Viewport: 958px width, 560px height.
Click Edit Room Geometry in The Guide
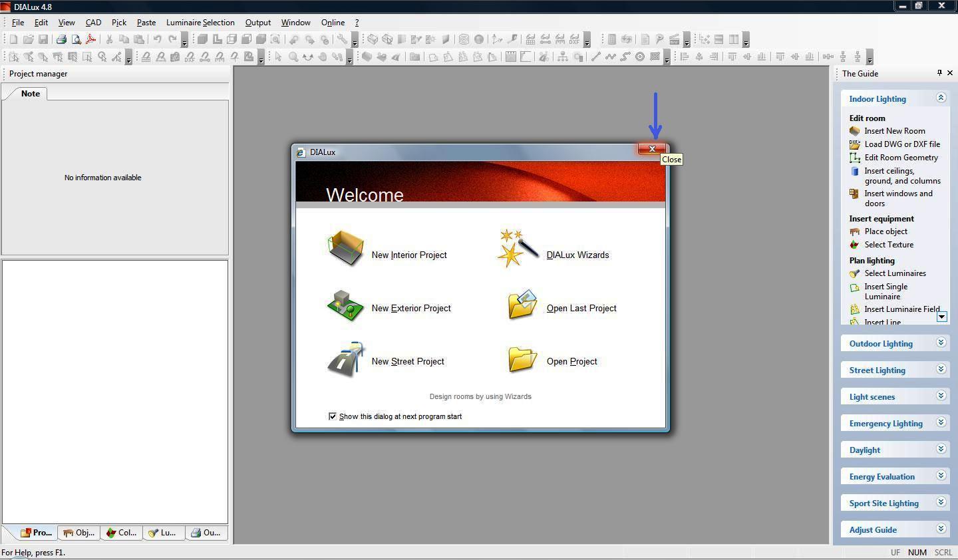(901, 158)
